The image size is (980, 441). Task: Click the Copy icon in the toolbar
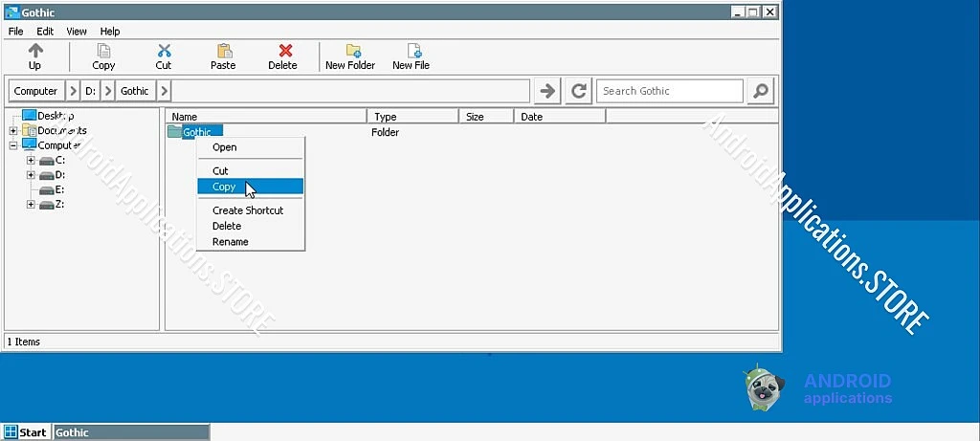pyautogui.click(x=103, y=51)
